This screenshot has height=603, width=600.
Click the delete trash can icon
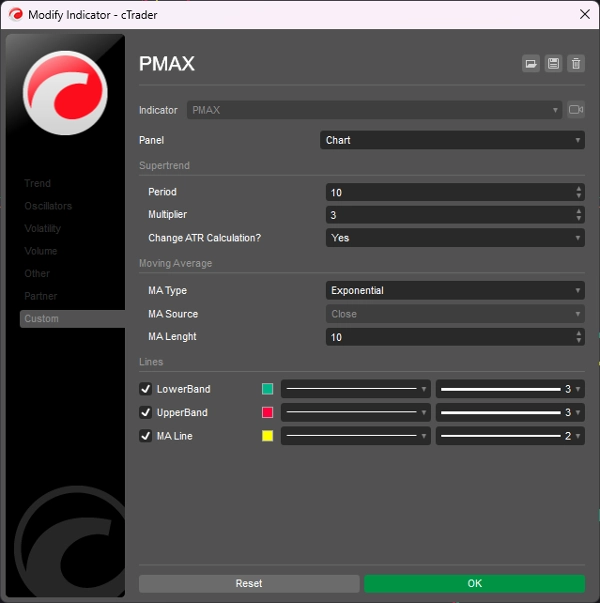[x=575, y=64]
